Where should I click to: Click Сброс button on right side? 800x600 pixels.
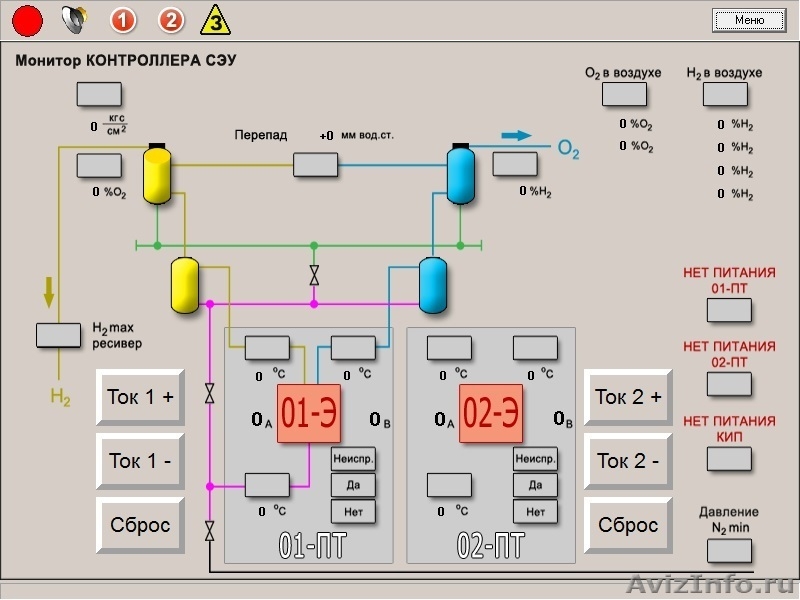tap(628, 525)
